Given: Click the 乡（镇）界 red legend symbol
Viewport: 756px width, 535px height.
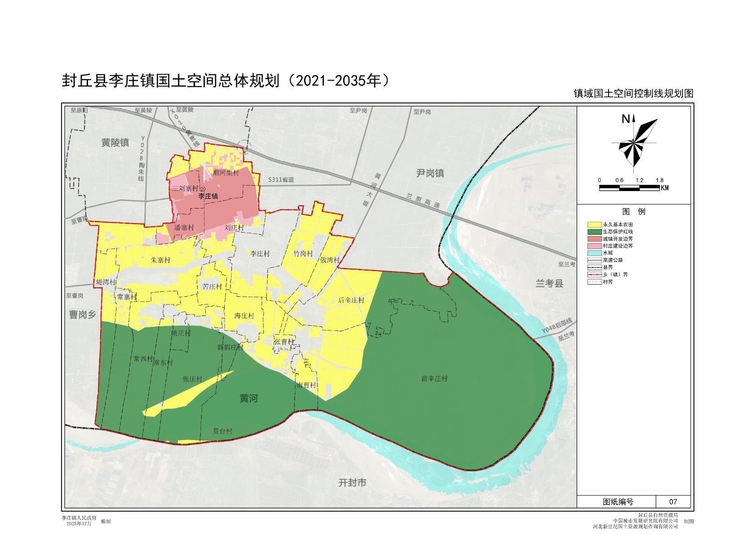Looking at the screenshot, I should pyautogui.click(x=594, y=275).
